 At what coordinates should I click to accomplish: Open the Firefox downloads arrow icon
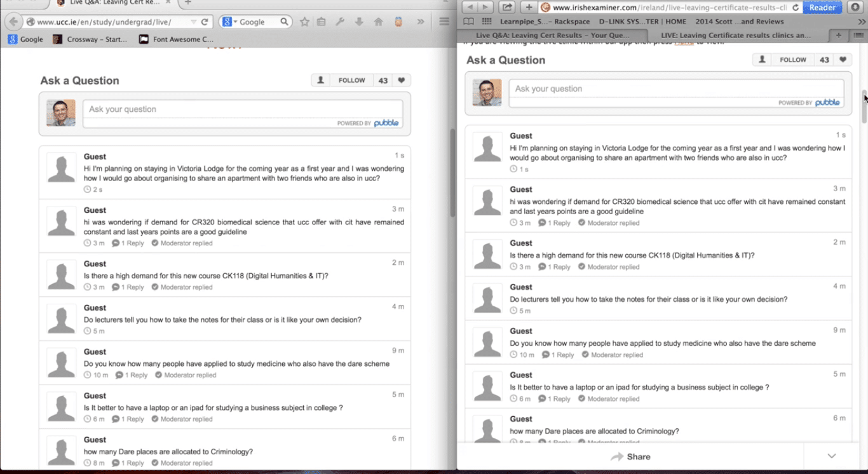tap(359, 22)
